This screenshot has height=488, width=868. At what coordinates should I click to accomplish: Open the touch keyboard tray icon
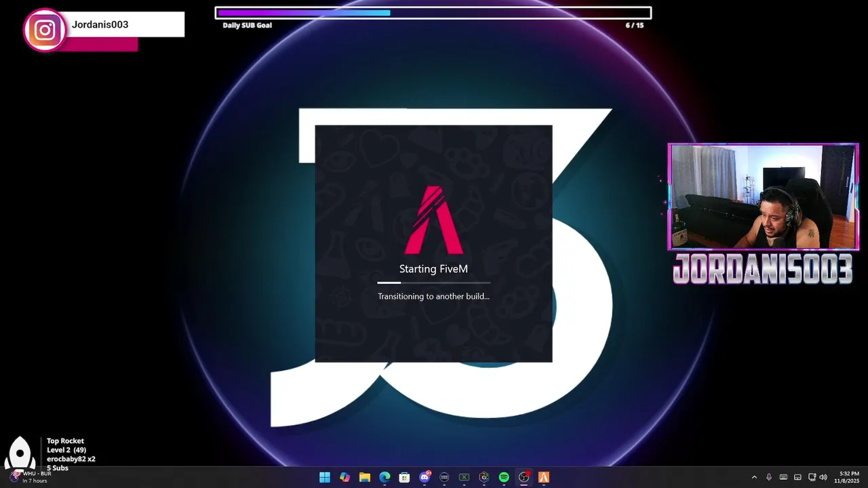click(x=783, y=477)
